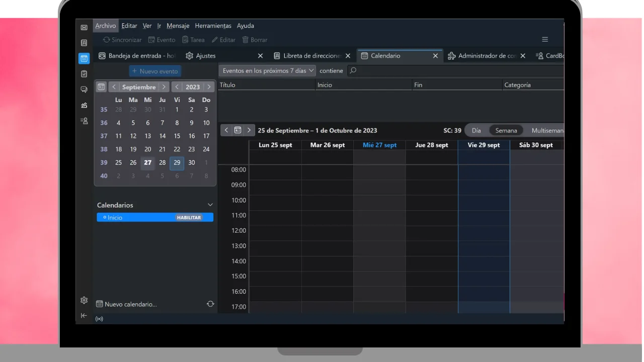Click the Tarea toolbar button
The image size is (644, 362).
pos(193,40)
